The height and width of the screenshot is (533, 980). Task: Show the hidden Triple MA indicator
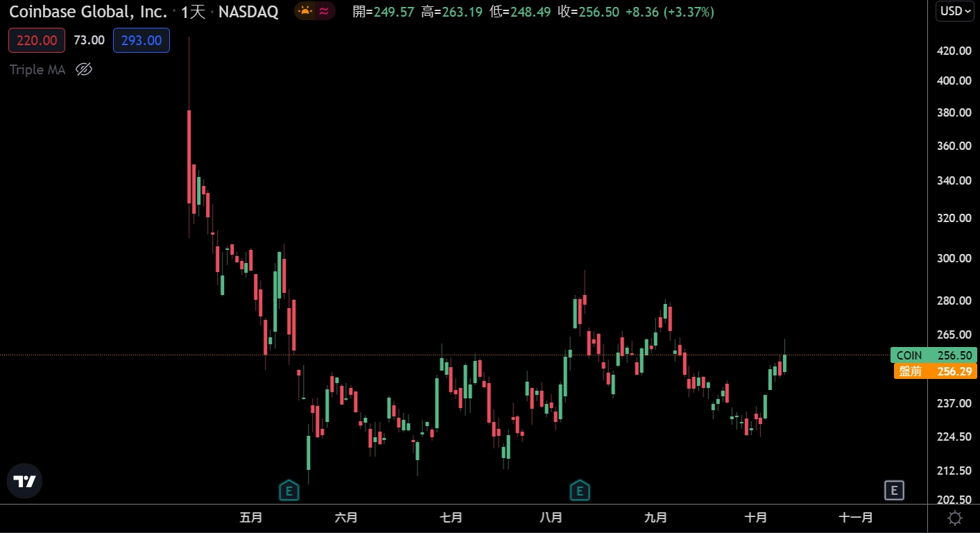click(84, 69)
